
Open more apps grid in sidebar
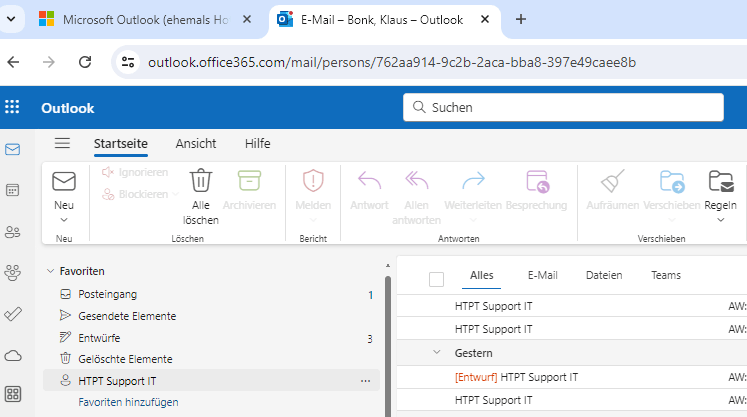[13, 394]
